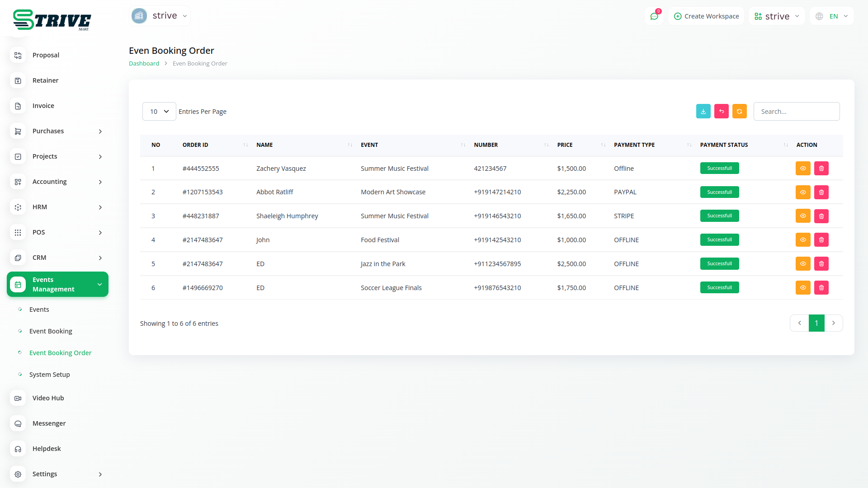Click the Helpdesk headphone icon

[18, 449]
